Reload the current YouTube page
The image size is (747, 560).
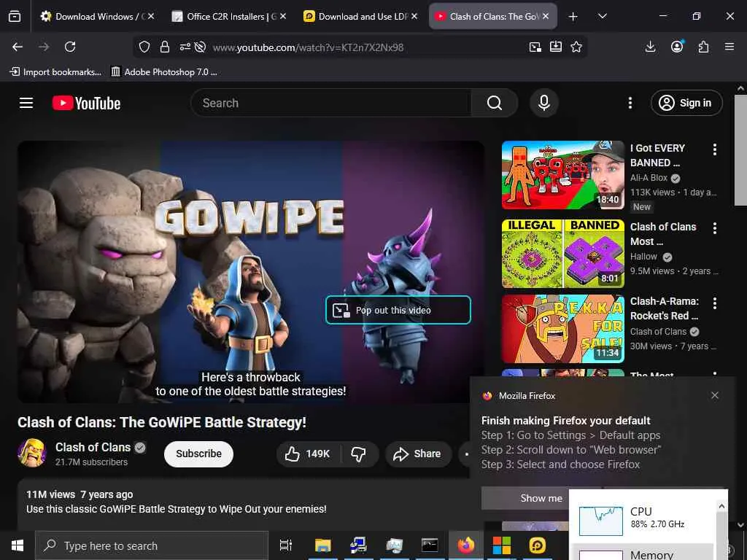70,47
